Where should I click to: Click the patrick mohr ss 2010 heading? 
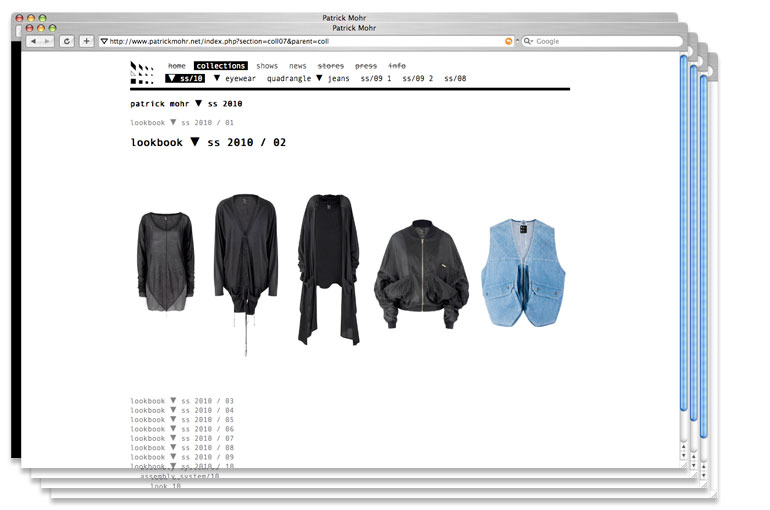point(186,104)
